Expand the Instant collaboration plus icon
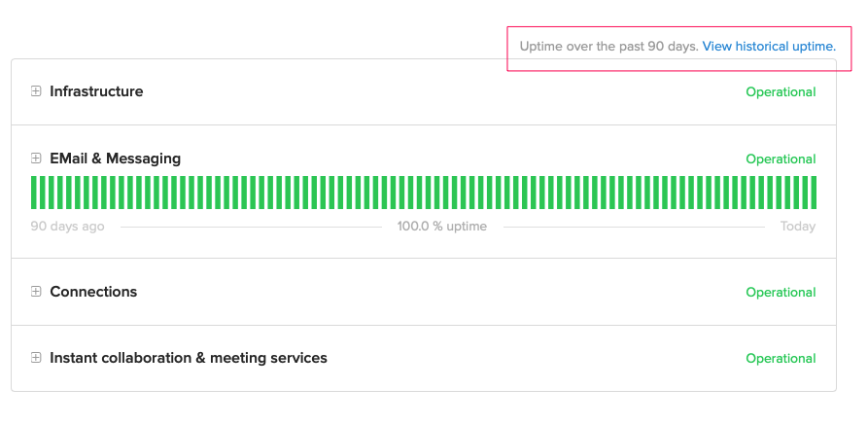Screen dimensions: 868x424 click(x=36, y=358)
